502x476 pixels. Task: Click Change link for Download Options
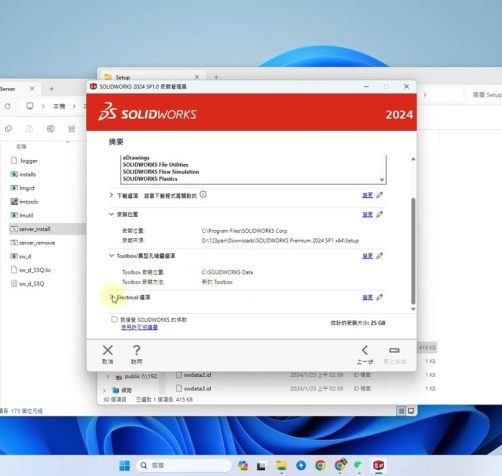[367, 195]
